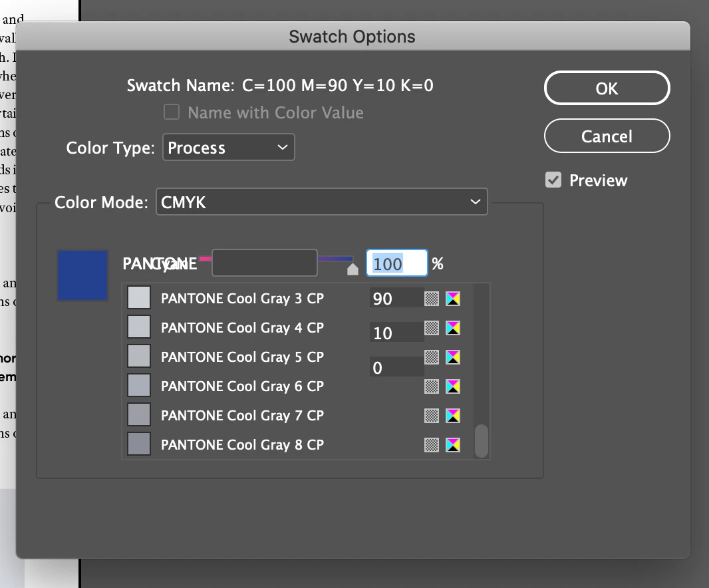Click CMYK mode icon for Cool Gray 8 CP
The image size is (709, 588).
pyautogui.click(x=453, y=445)
